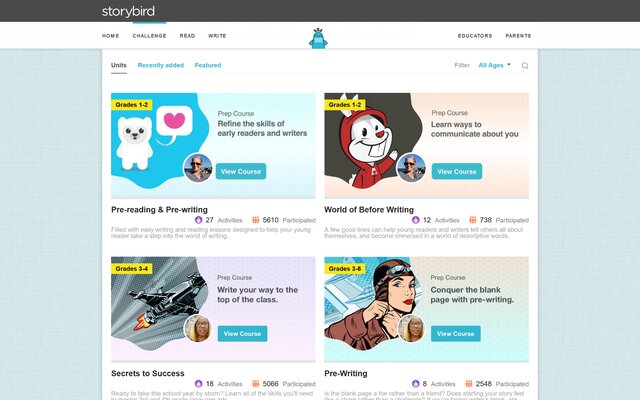The image size is (640, 400).
Task: Click orange participated icon under World of Before Writing
Action: coord(473,220)
